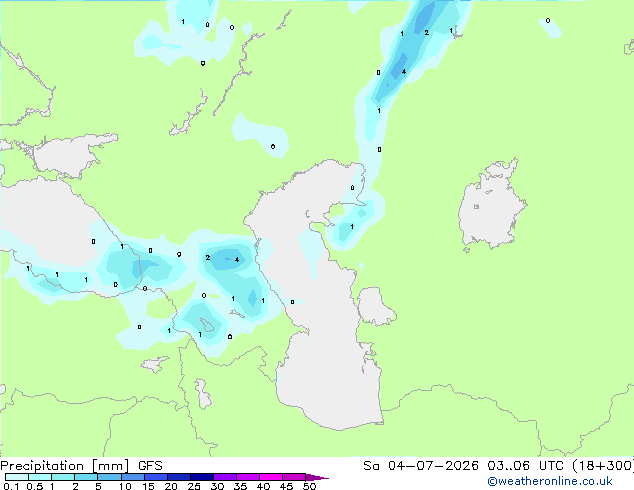The image size is (634, 490).
Task: Click the '25' legend scale label
Action: click(194, 486)
